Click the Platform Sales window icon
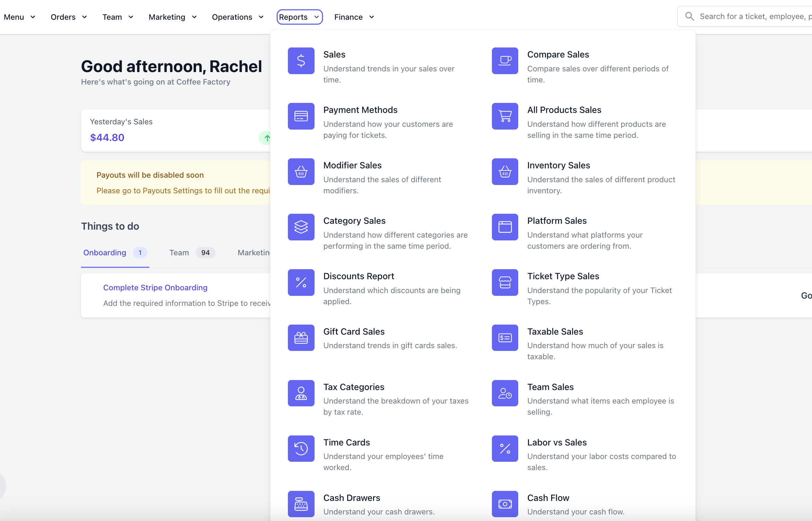812x521 pixels. point(505,227)
